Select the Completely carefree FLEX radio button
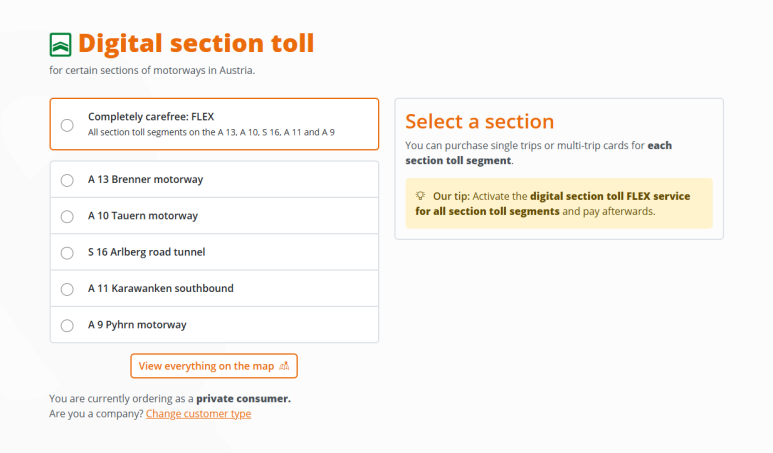Image resolution: width=773 pixels, height=453 pixels. point(67,125)
